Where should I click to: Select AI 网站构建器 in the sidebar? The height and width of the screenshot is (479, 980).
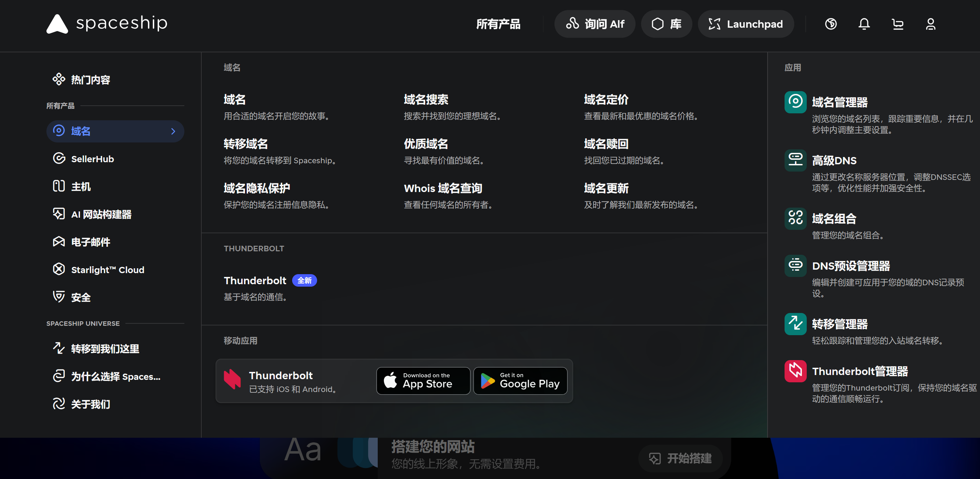(115, 214)
